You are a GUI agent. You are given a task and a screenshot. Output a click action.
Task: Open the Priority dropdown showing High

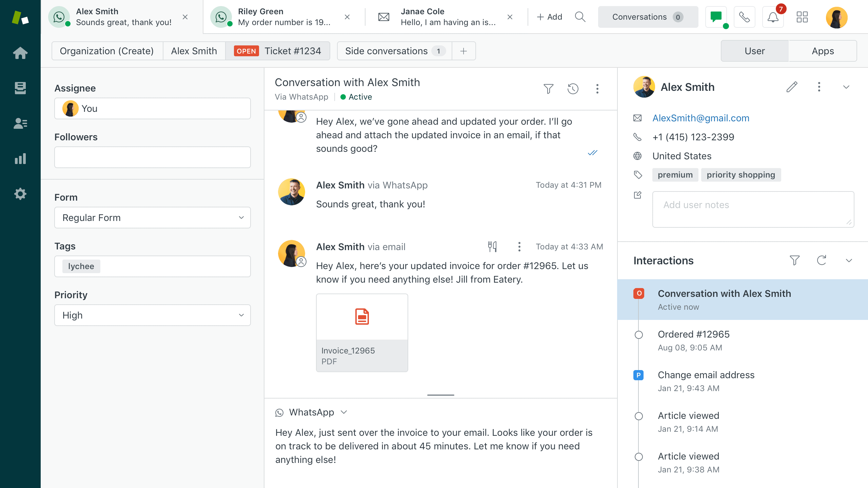tap(153, 315)
